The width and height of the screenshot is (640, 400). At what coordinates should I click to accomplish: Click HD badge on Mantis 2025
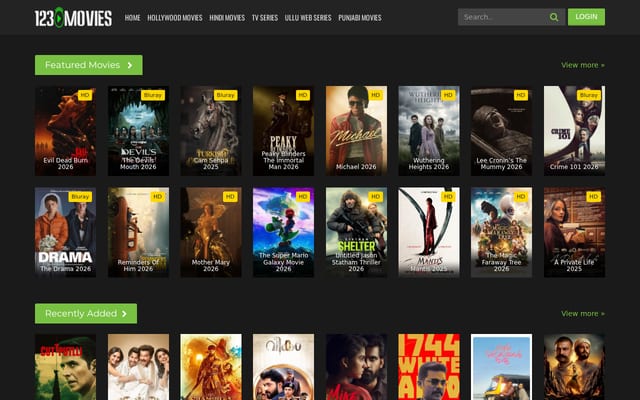pos(448,197)
